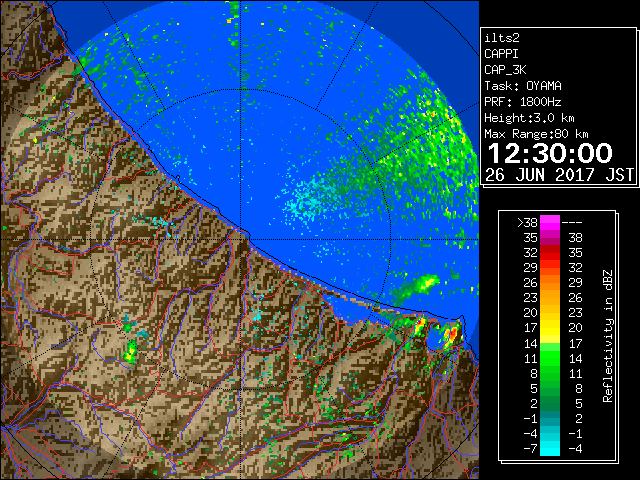Click the '26 JUN 2017 JST' date

click(559, 175)
